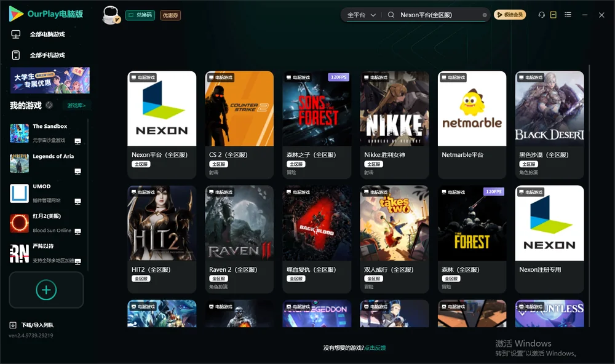Focus the Nexon平台 search input field

coord(439,15)
